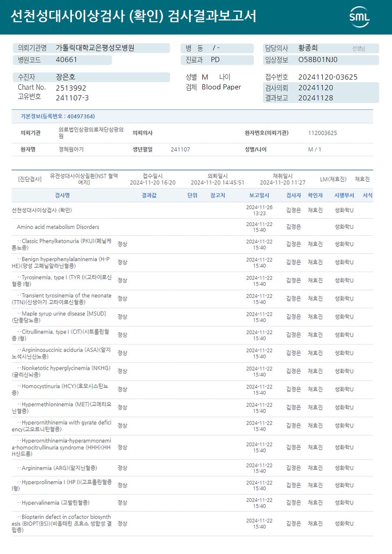392x554 pixels.
Task: Click the 시행부서 column header
Action: (x=344, y=195)
